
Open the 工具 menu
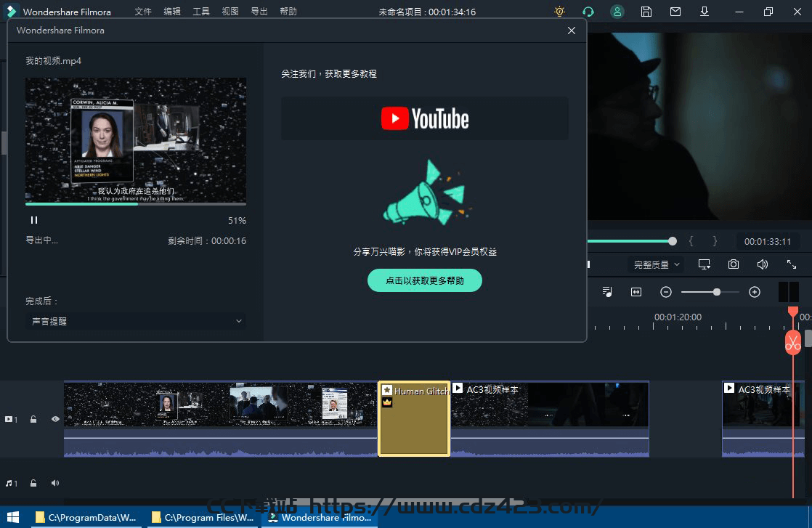tap(201, 12)
